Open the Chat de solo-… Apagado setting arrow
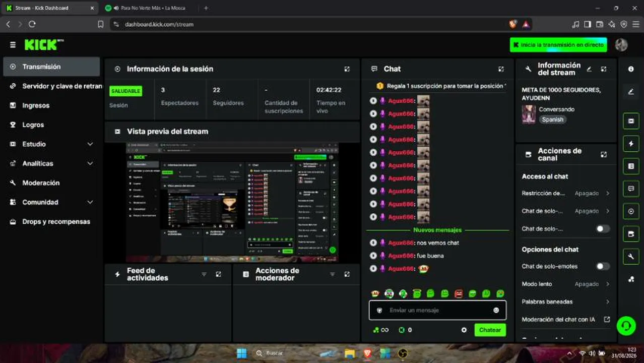 (x=608, y=211)
